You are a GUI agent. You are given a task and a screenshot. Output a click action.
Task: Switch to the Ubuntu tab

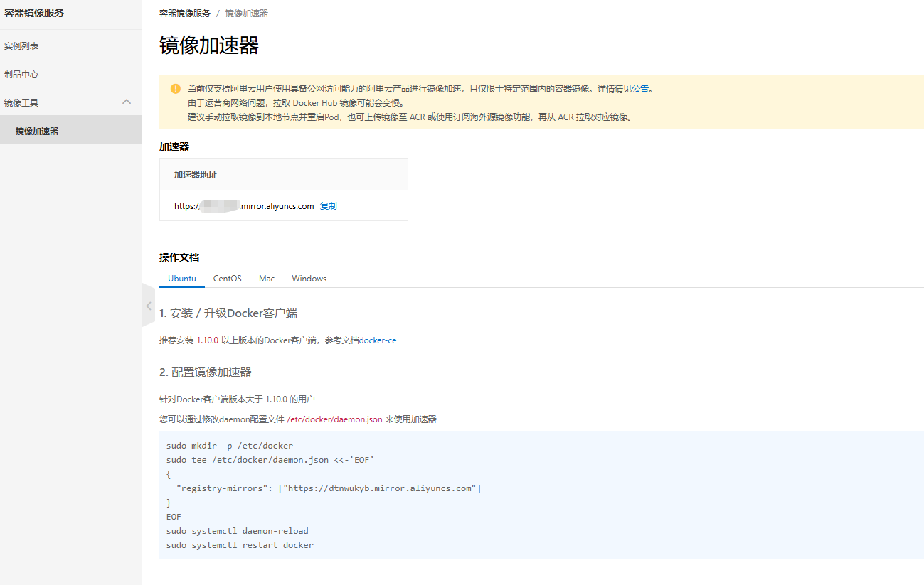[182, 279]
